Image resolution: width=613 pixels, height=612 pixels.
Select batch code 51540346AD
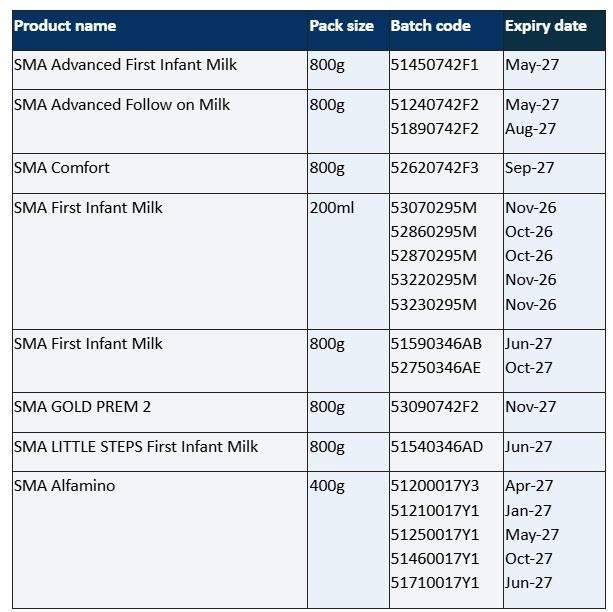437,447
